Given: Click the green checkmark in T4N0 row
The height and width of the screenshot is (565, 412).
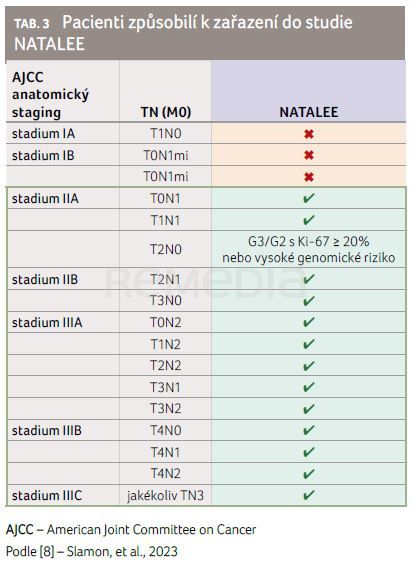Looking at the screenshot, I should coord(309,430).
